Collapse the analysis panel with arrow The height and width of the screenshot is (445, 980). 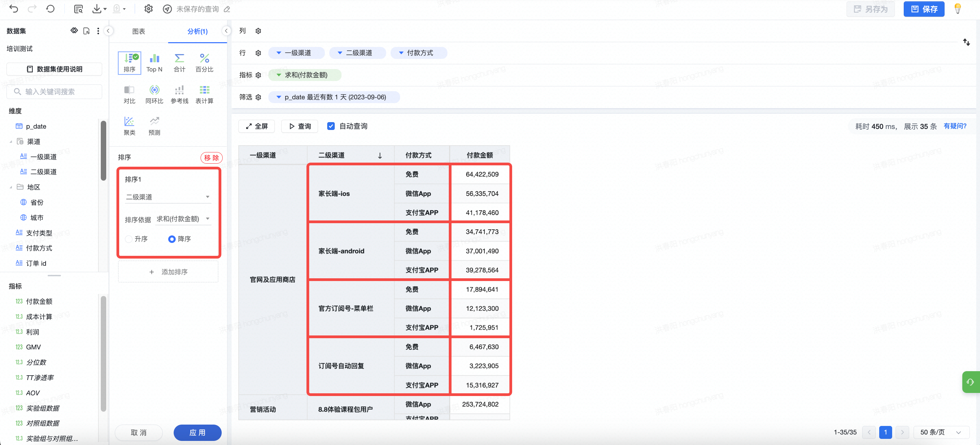226,31
